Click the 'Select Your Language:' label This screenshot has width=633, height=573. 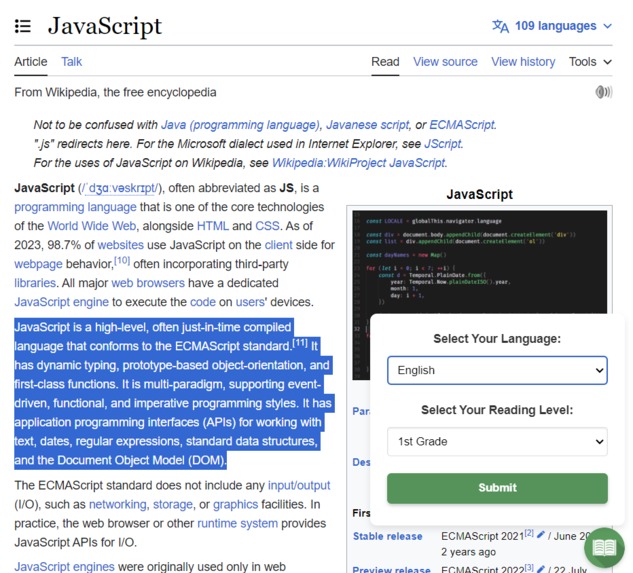497,339
